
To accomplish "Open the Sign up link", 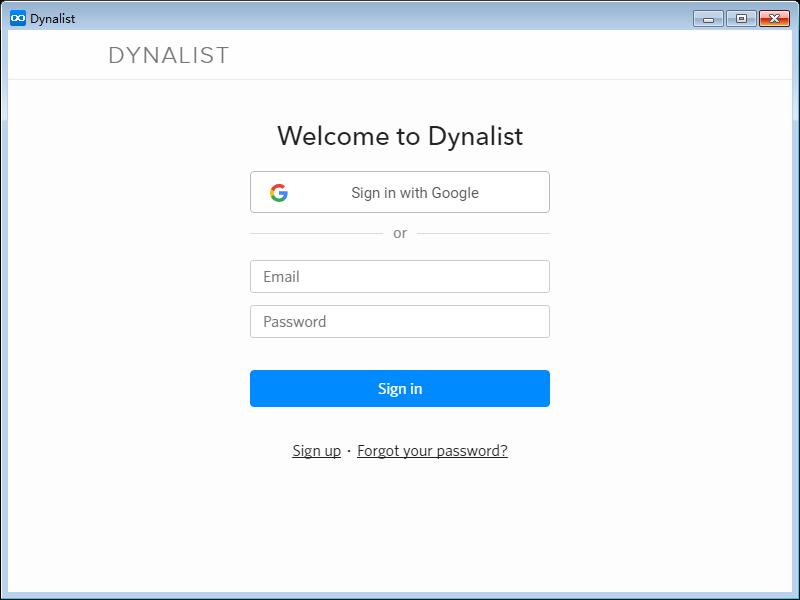I will coord(316,451).
